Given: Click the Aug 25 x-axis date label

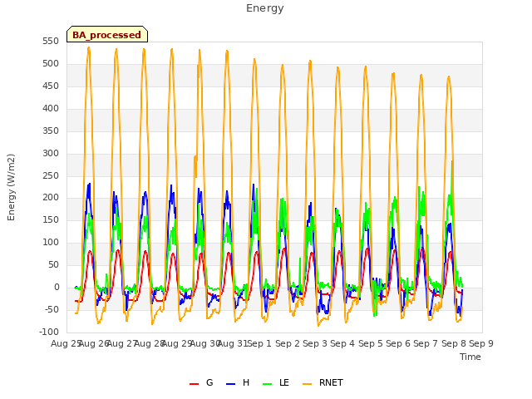Looking at the screenshot, I should click(x=65, y=343).
